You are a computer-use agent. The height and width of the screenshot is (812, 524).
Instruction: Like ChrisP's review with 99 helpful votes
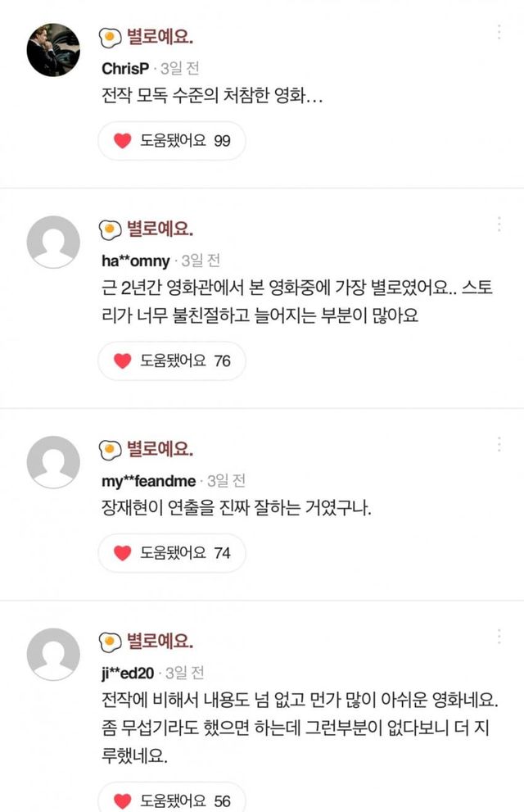(171, 141)
